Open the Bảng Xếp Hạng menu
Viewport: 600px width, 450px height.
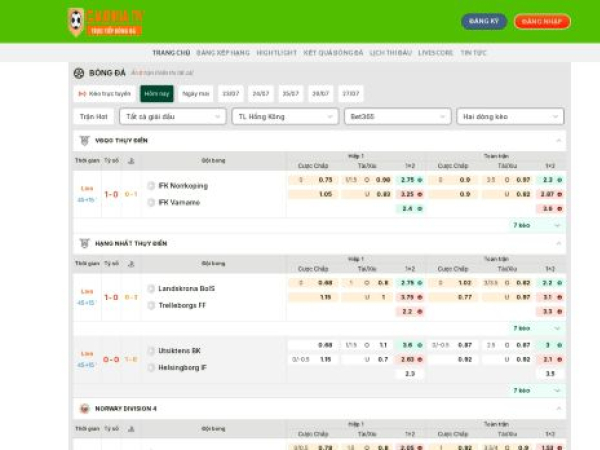[223, 52]
